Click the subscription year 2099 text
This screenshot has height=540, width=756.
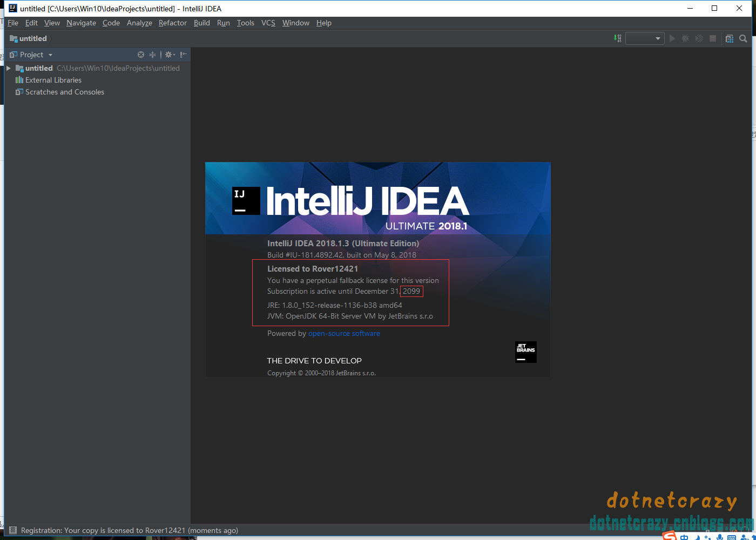click(411, 291)
